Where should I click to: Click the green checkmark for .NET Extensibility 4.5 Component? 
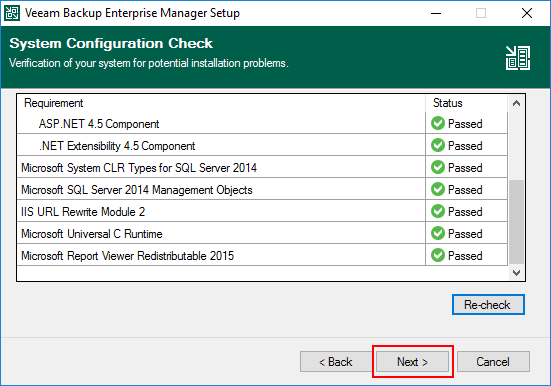[x=438, y=145]
